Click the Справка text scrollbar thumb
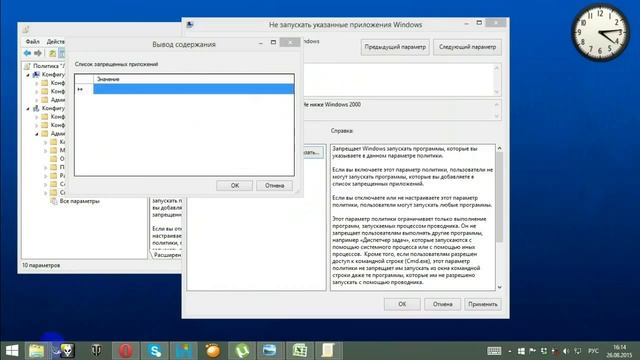The width and height of the screenshot is (640, 360). (x=500, y=197)
